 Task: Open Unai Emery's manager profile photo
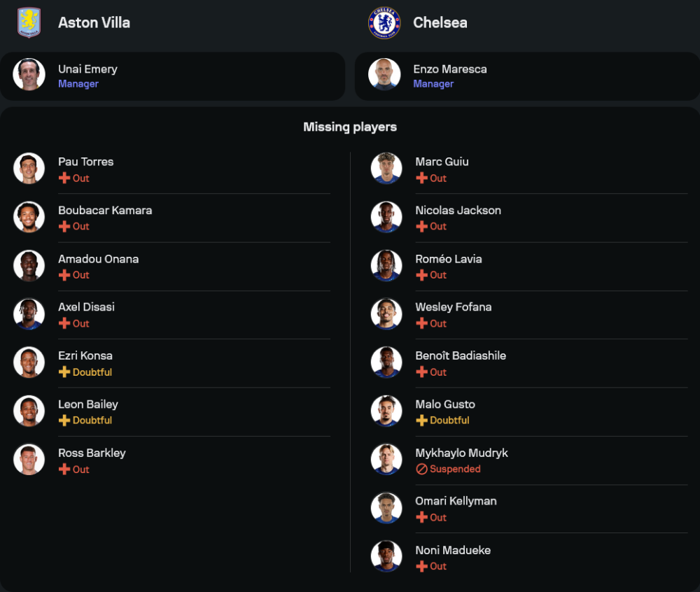[x=29, y=74]
